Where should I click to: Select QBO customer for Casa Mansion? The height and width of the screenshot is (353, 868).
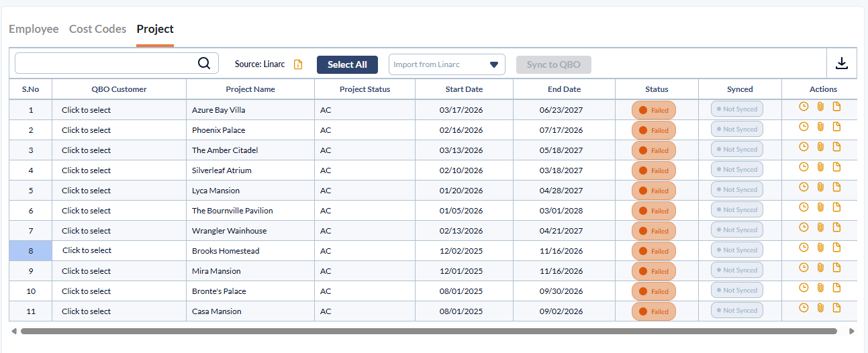click(87, 311)
